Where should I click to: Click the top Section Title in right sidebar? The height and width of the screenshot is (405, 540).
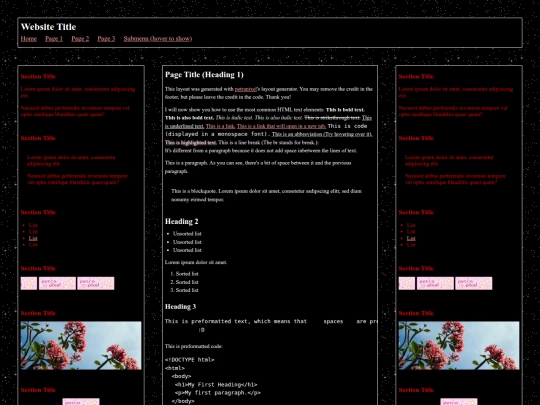pyautogui.click(x=416, y=77)
